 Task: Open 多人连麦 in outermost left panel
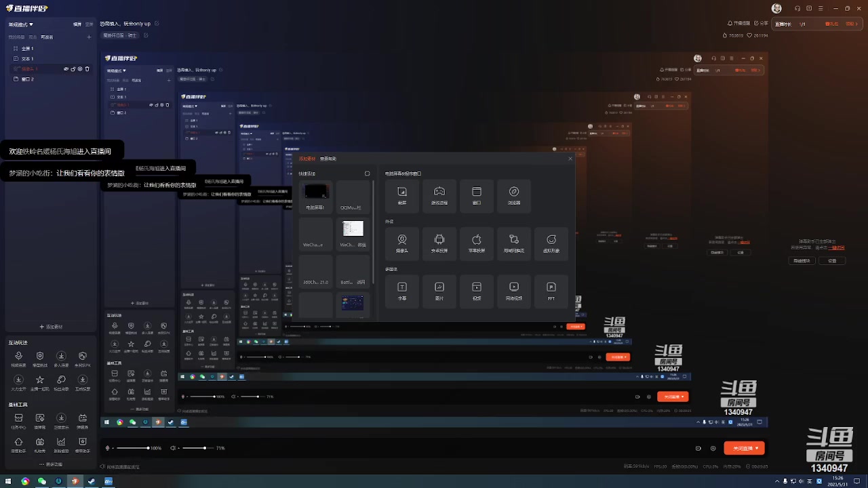[x=61, y=359]
